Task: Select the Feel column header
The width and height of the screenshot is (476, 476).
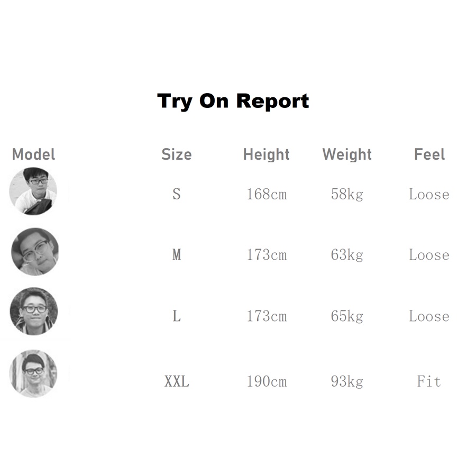Action: (x=429, y=154)
